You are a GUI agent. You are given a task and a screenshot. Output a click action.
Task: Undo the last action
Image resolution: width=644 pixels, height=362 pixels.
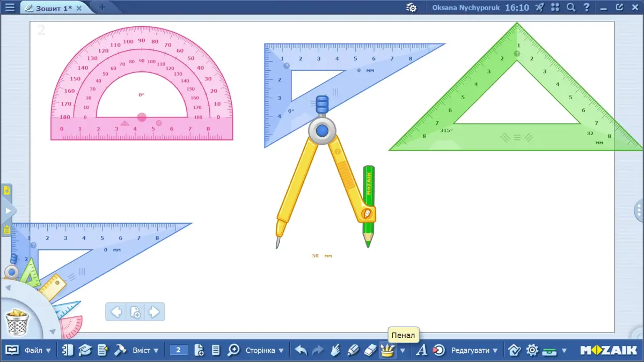(301, 350)
